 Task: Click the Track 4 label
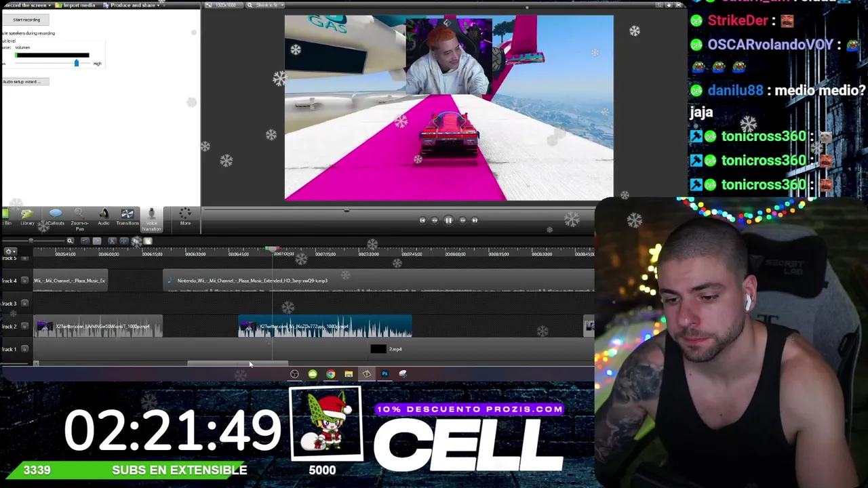(9, 281)
